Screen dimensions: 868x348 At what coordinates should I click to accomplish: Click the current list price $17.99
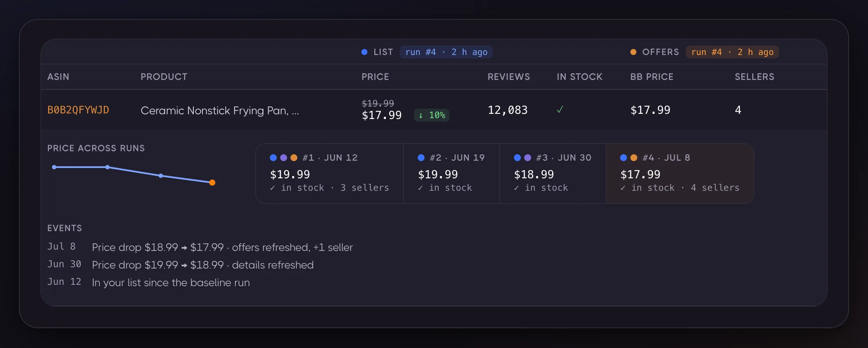(x=382, y=115)
